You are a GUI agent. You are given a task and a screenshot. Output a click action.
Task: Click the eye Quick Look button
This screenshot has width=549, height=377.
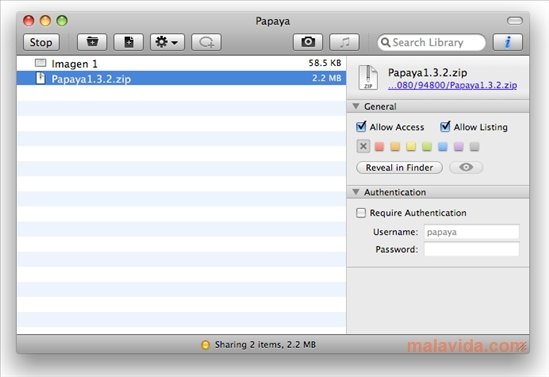tap(466, 167)
